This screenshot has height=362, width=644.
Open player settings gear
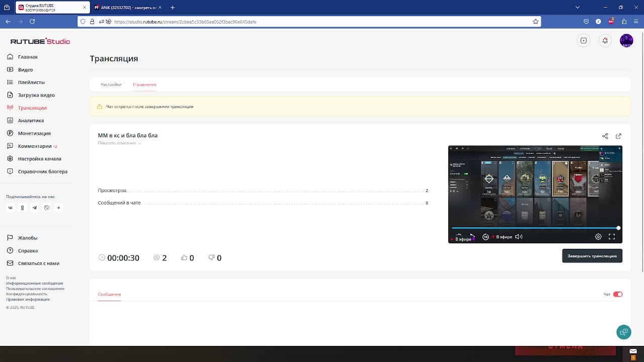tap(598, 237)
